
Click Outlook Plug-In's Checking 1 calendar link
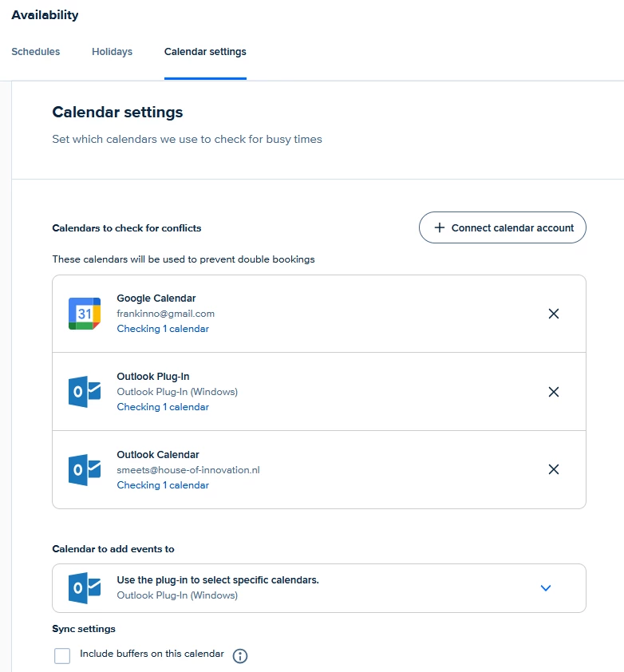pyautogui.click(x=163, y=407)
